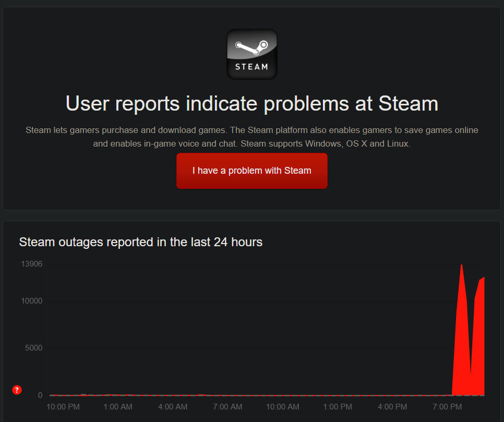This screenshot has width=504, height=422.
Task: Click the 7:00 PM time axis label
Action: pos(447,406)
